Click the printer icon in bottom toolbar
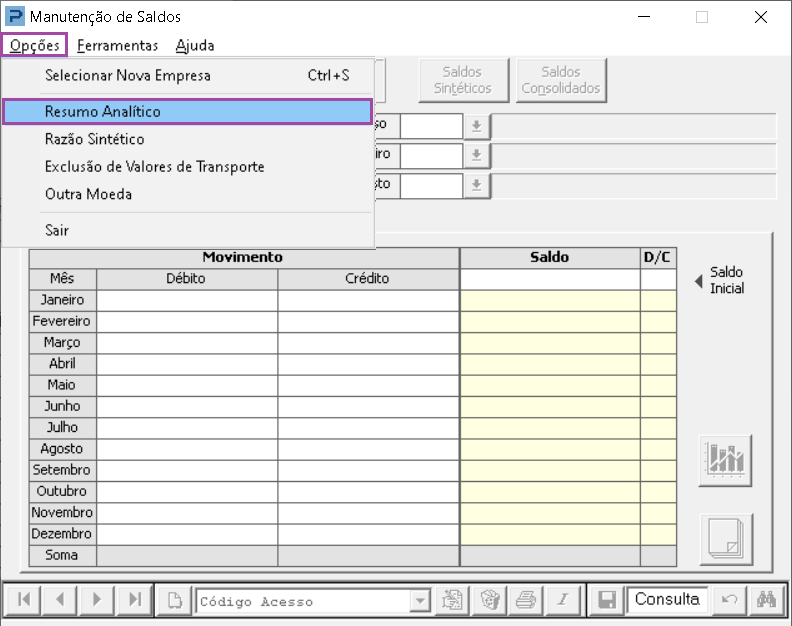 (x=525, y=600)
